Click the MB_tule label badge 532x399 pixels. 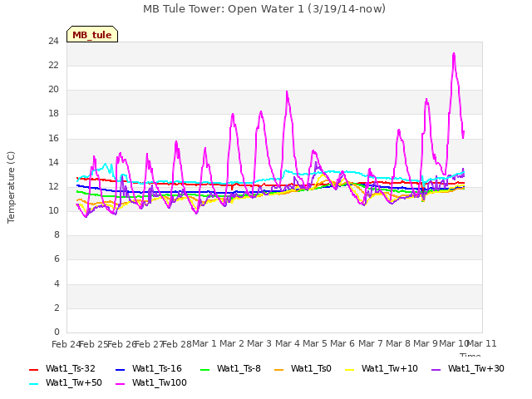pos(92,34)
